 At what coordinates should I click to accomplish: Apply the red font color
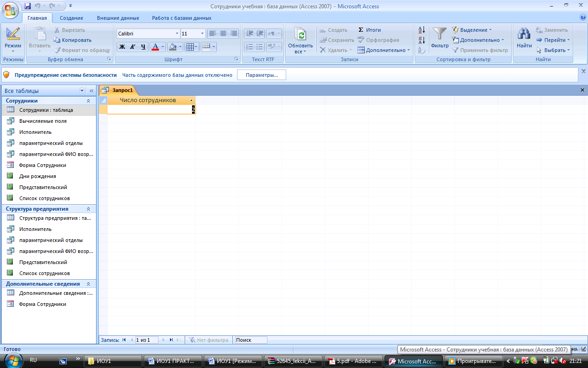point(155,47)
